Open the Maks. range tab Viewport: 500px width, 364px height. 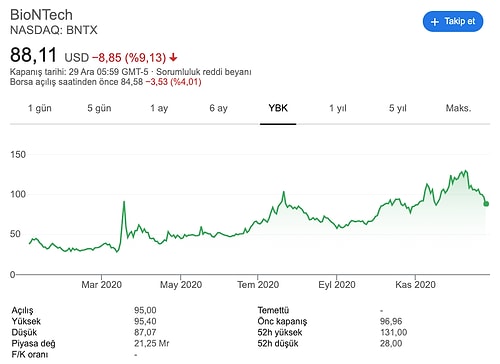[458, 108]
